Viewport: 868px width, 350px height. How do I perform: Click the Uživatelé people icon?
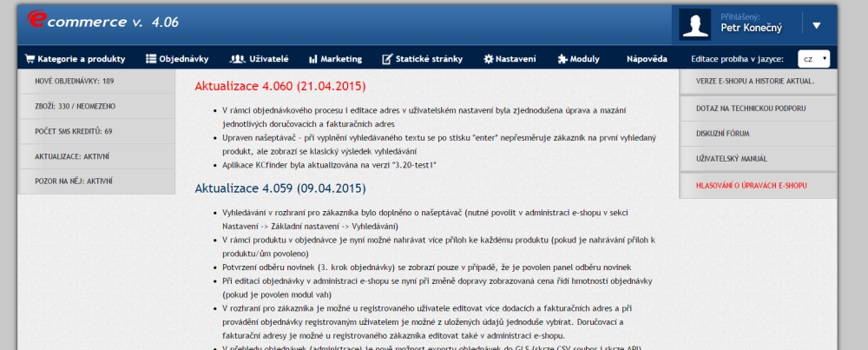237,59
